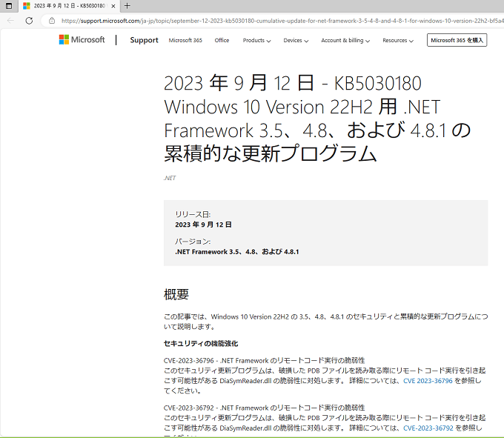Reload the page with refresh icon
This screenshot has height=438, width=504.
click(29, 21)
